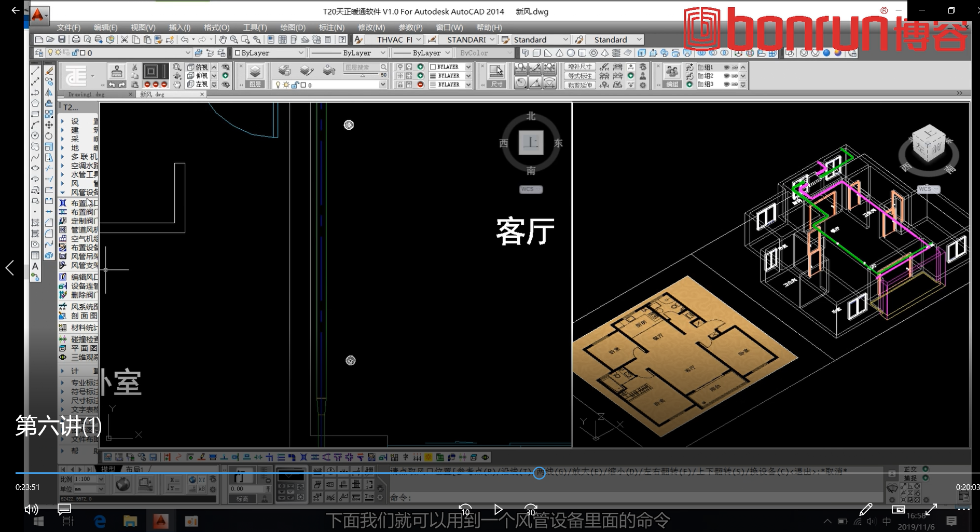Image resolution: width=980 pixels, height=532 pixels.
Task: Click the 尺寸 dimension panel icon
Action: [x=496, y=75]
